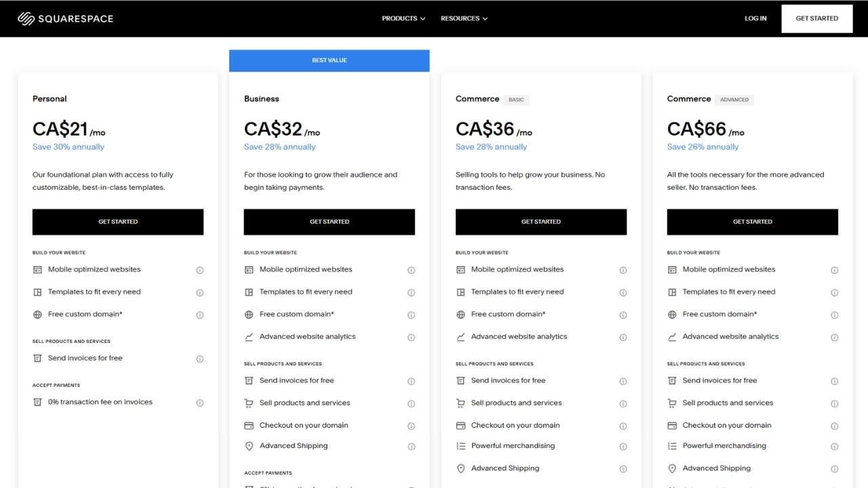Click the CA$32 /mo Business price
The image size is (868, 488).
[282, 129]
